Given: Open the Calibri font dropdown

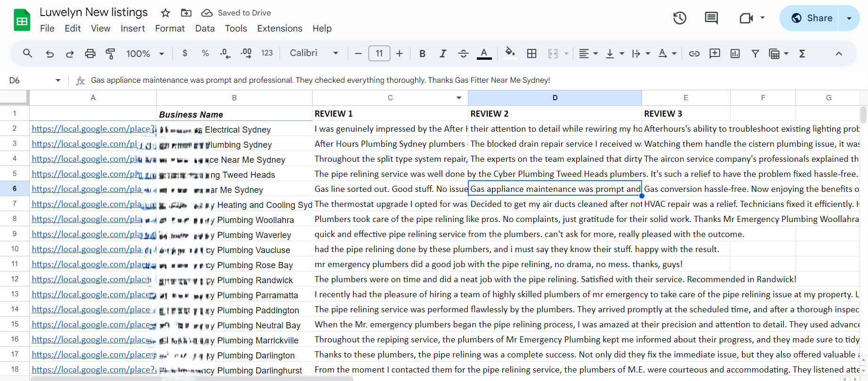Looking at the screenshot, I should [314, 53].
